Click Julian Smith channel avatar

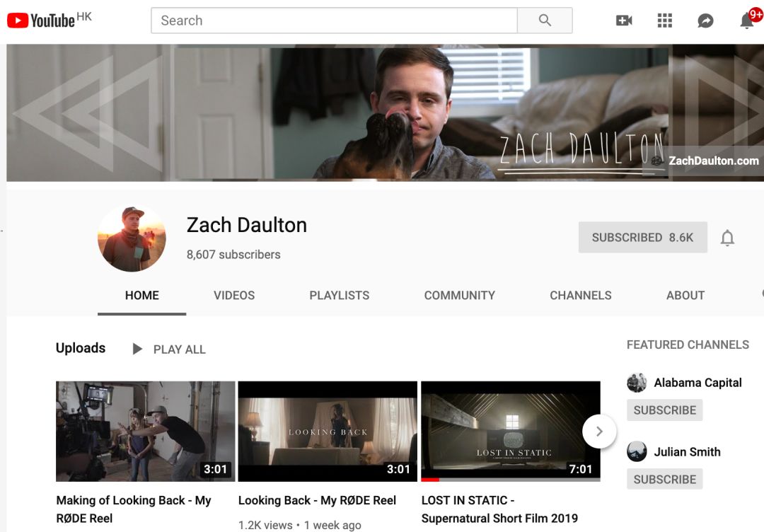click(637, 452)
